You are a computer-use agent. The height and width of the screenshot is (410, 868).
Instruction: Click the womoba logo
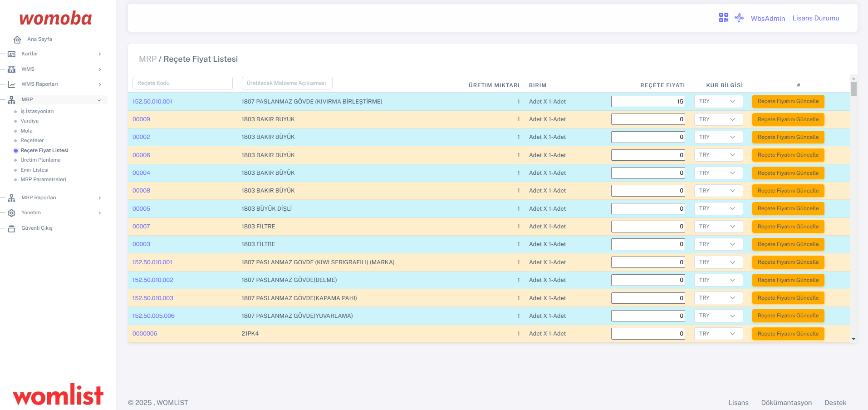pyautogui.click(x=55, y=18)
